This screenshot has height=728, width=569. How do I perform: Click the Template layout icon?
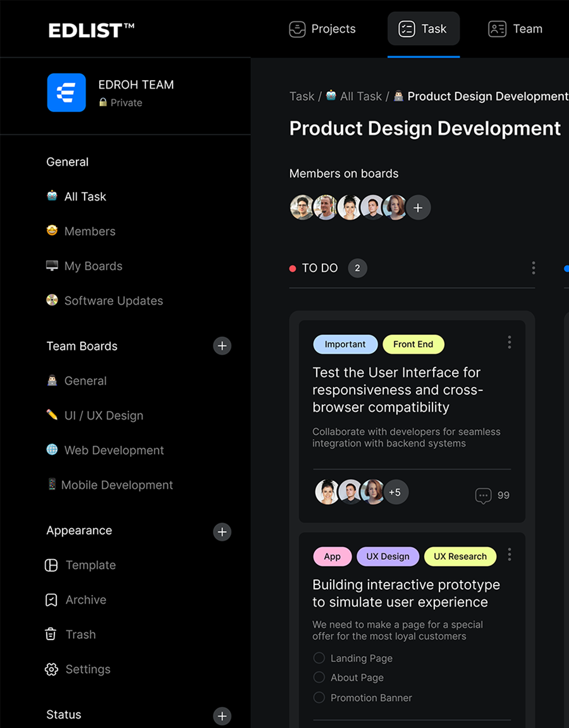coord(51,565)
